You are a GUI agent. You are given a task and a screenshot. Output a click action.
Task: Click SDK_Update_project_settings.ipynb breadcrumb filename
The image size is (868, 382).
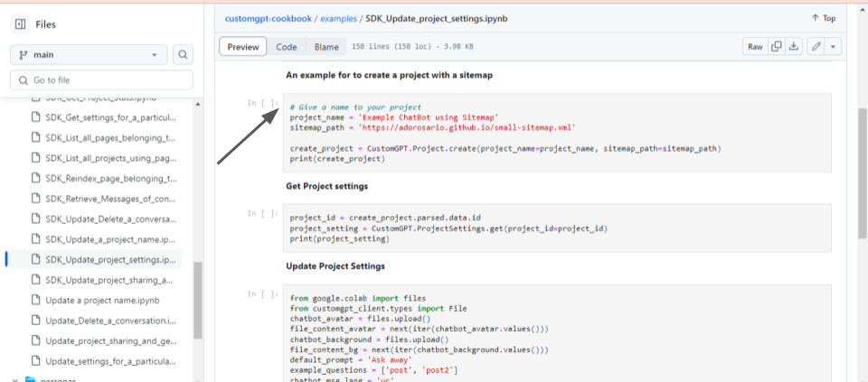pos(437,18)
